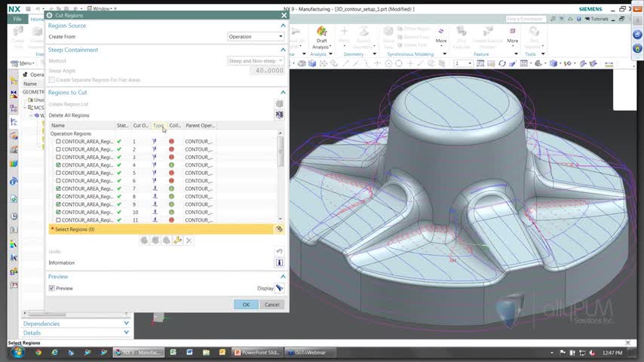Open the Create From dropdown
Viewport: 644px width, 362px height.
(256, 36)
